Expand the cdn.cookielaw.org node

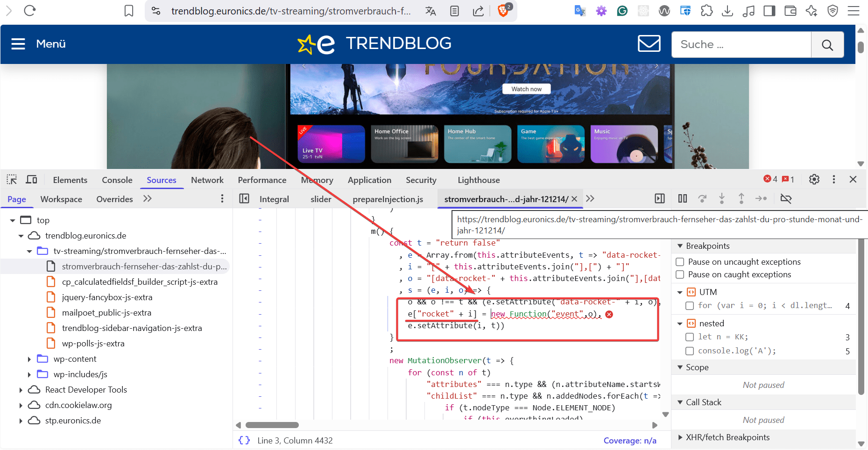tap(21, 405)
